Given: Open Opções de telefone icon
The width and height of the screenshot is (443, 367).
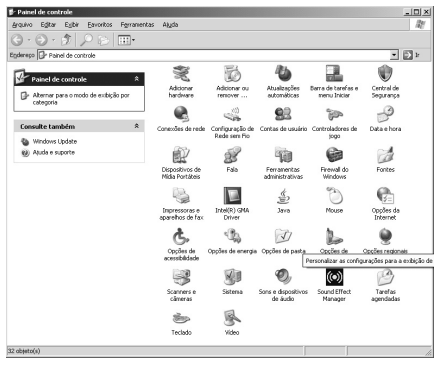Looking at the screenshot, I should coord(334,237).
